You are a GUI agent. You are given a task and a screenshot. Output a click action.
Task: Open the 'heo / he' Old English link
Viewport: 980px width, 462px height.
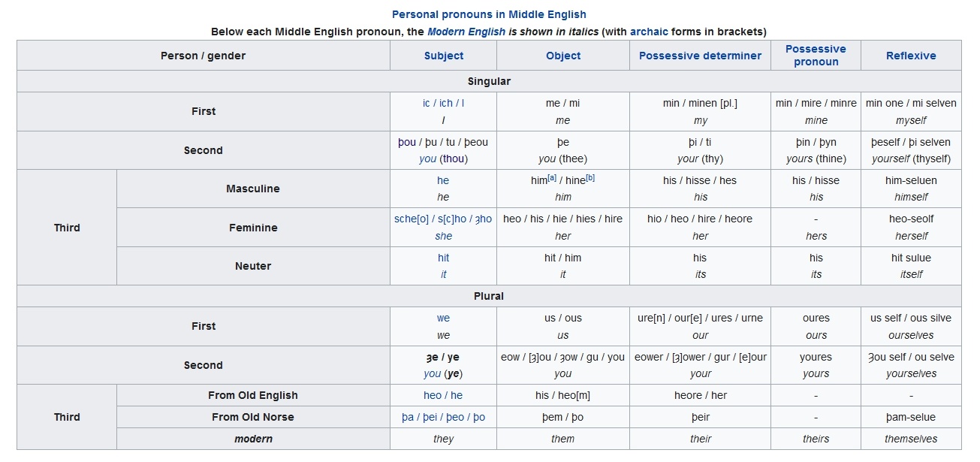point(443,395)
